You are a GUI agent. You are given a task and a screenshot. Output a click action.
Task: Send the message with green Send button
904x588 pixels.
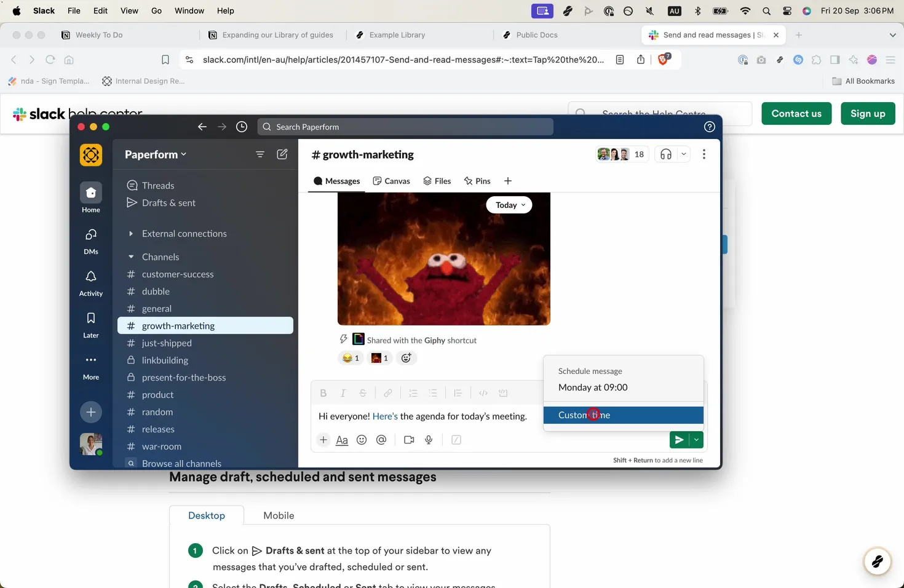click(679, 440)
